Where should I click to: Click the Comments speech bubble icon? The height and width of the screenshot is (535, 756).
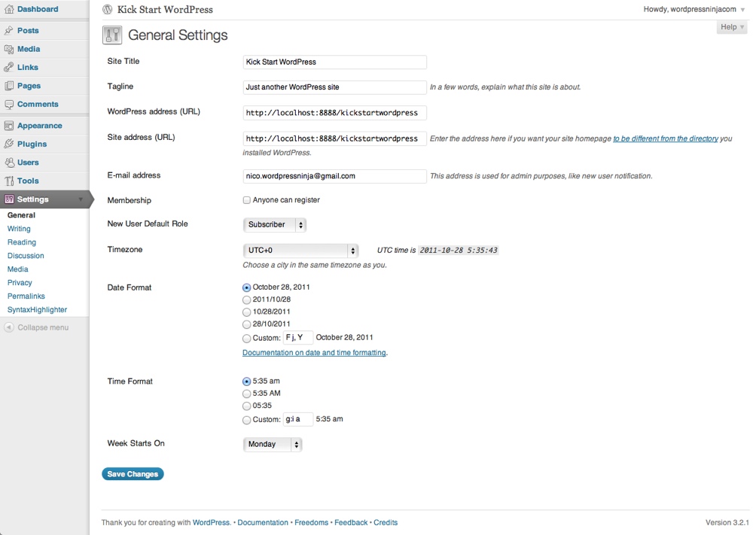point(9,105)
